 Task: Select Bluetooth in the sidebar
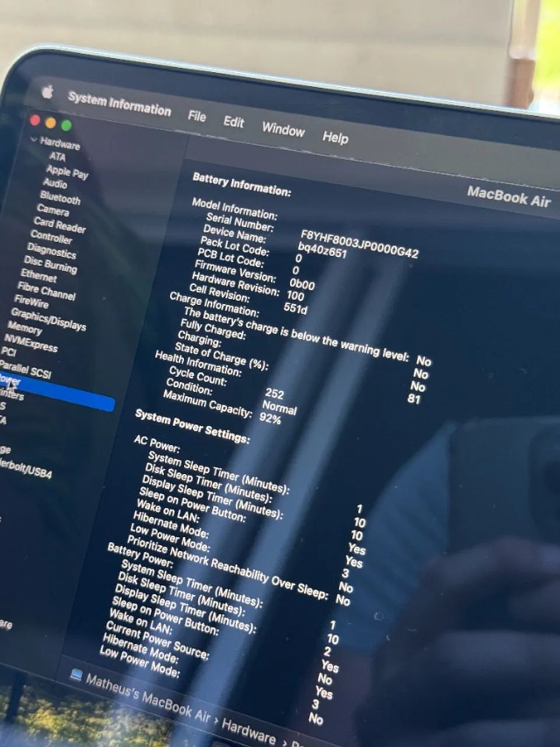60,198
